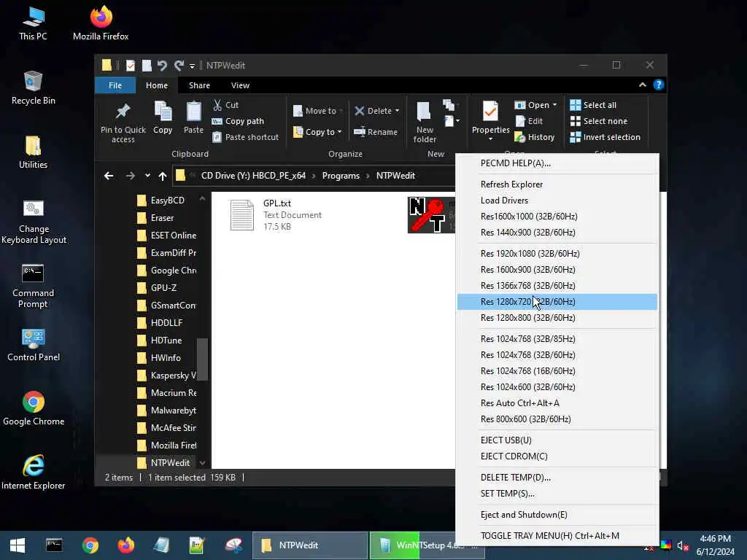Open Customize Quick Access Toolbar arrow

pos(192,66)
